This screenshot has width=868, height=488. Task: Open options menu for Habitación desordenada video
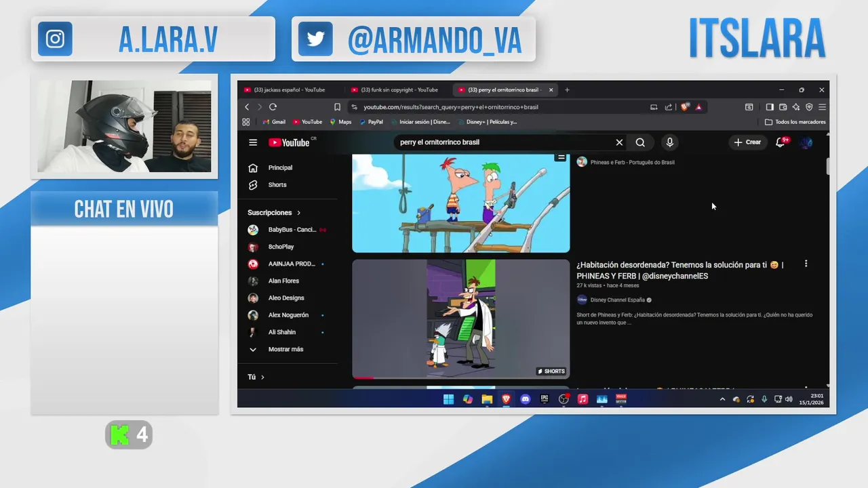806,264
